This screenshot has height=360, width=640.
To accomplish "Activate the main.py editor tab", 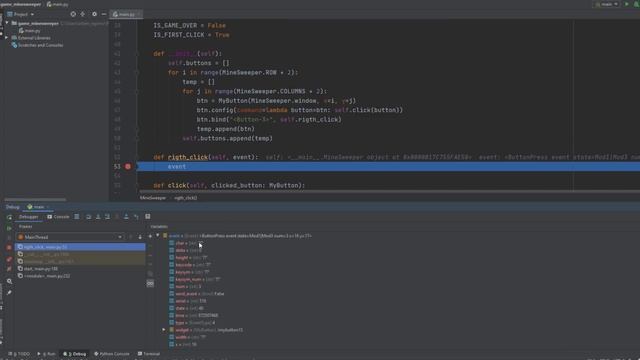I will (125, 14).
